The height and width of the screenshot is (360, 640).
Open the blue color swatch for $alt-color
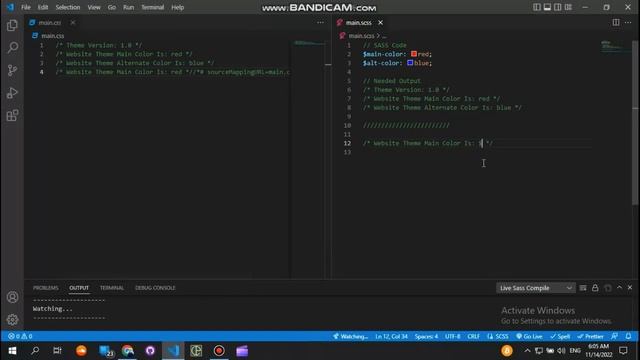click(x=410, y=63)
